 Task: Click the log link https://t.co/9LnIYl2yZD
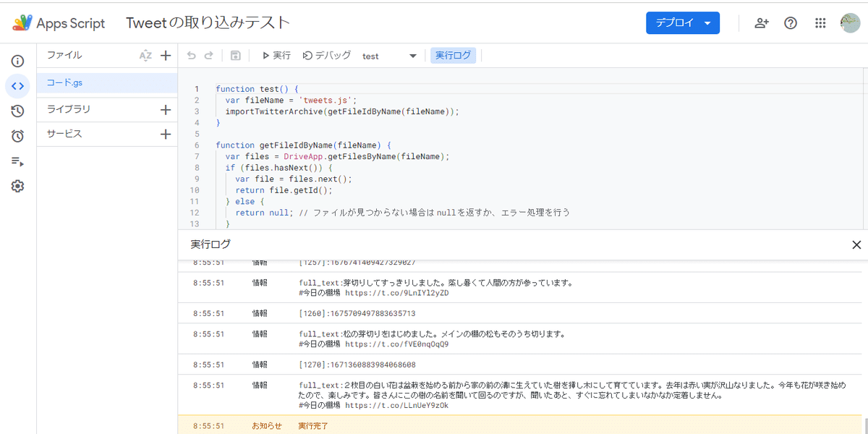pyautogui.click(x=396, y=293)
